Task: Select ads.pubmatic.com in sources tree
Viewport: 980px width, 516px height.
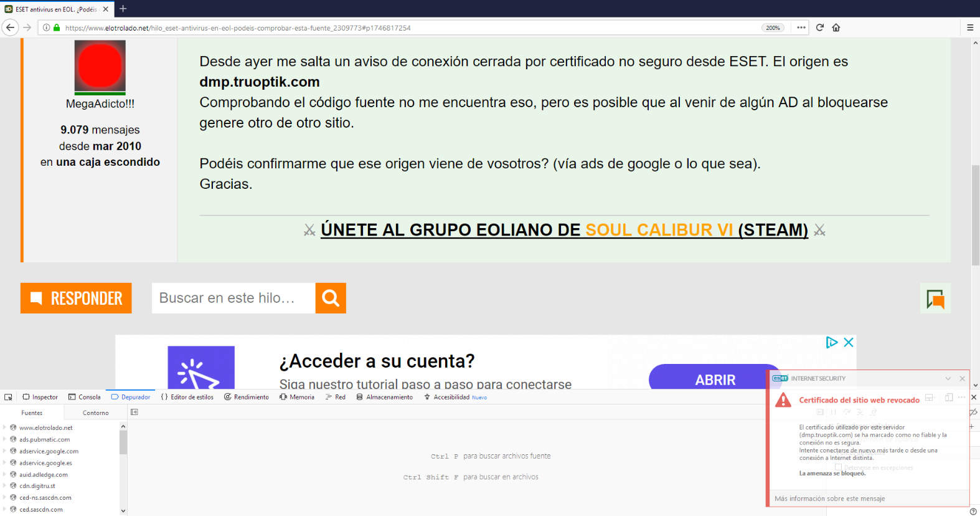Action: pos(45,439)
